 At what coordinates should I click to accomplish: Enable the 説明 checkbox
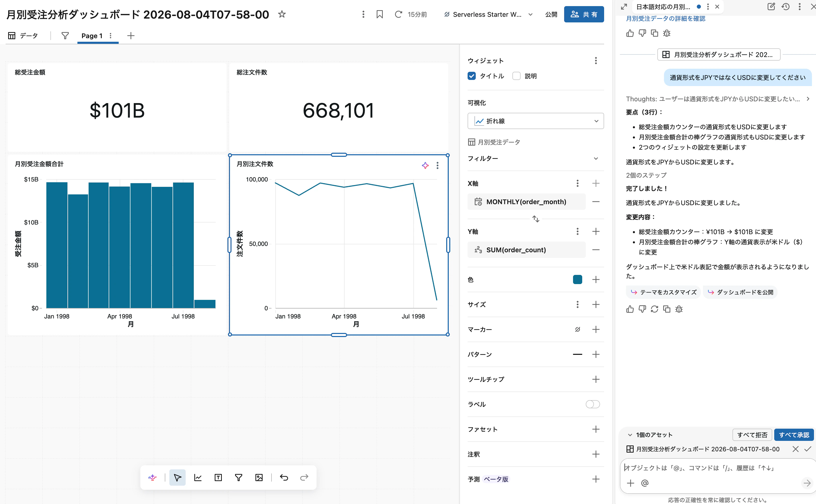(x=516, y=76)
